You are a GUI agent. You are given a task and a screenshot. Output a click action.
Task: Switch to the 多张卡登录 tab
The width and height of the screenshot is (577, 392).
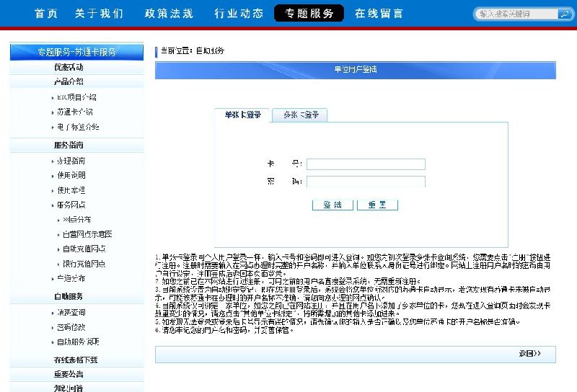[300, 115]
